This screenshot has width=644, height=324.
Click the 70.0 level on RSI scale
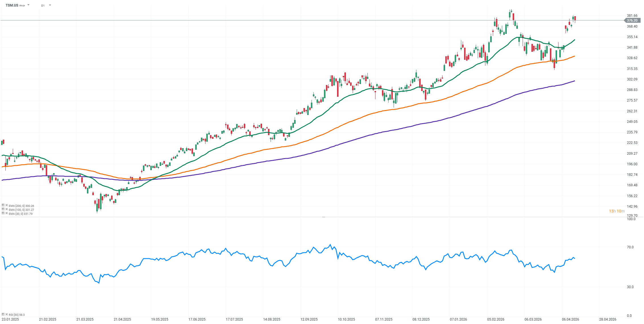[630, 247]
